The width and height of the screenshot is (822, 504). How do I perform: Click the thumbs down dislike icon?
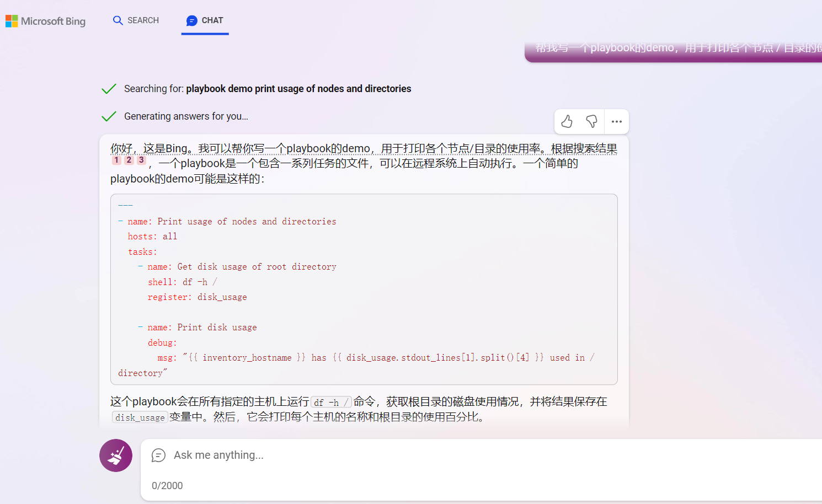tap(591, 122)
